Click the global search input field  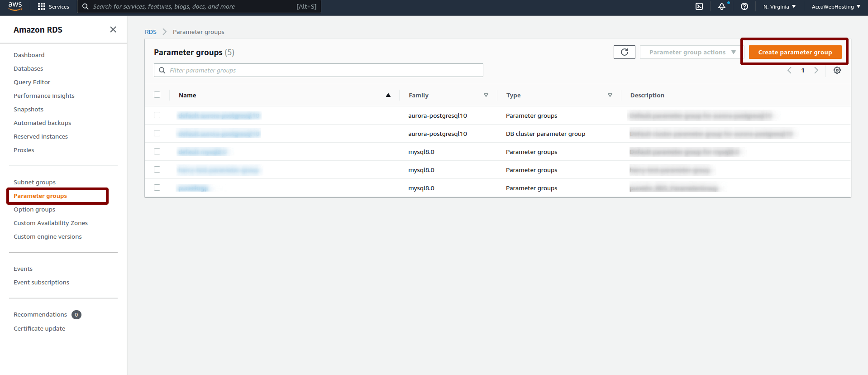tap(199, 7)
